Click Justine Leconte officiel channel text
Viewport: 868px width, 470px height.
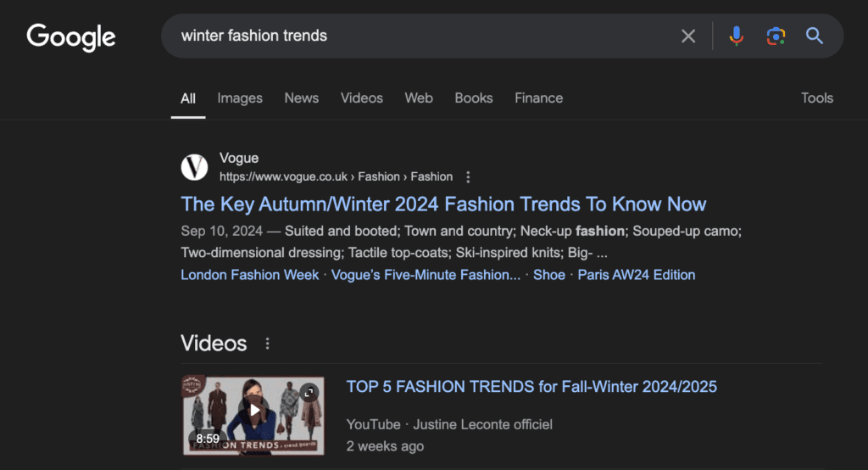(482, 424)
